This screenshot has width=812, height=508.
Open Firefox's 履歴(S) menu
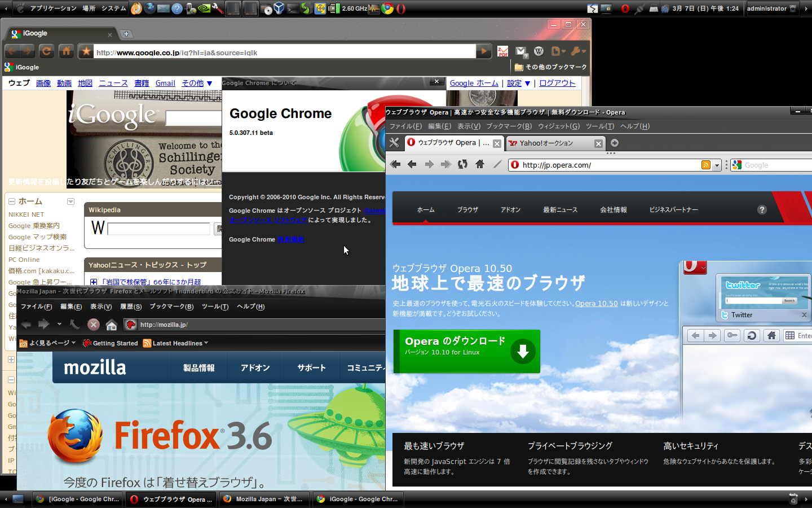[131, 306]
